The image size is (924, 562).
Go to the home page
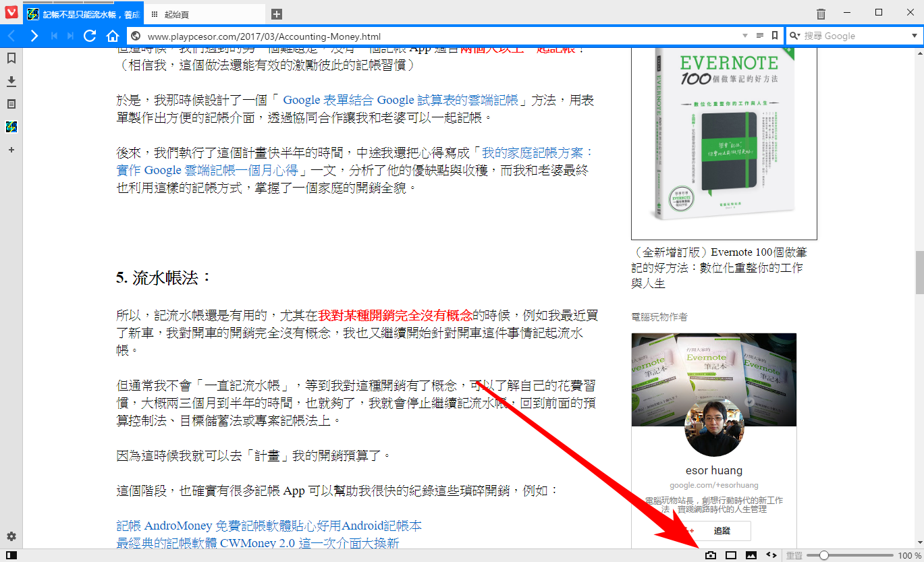click(x=113, y=36)
